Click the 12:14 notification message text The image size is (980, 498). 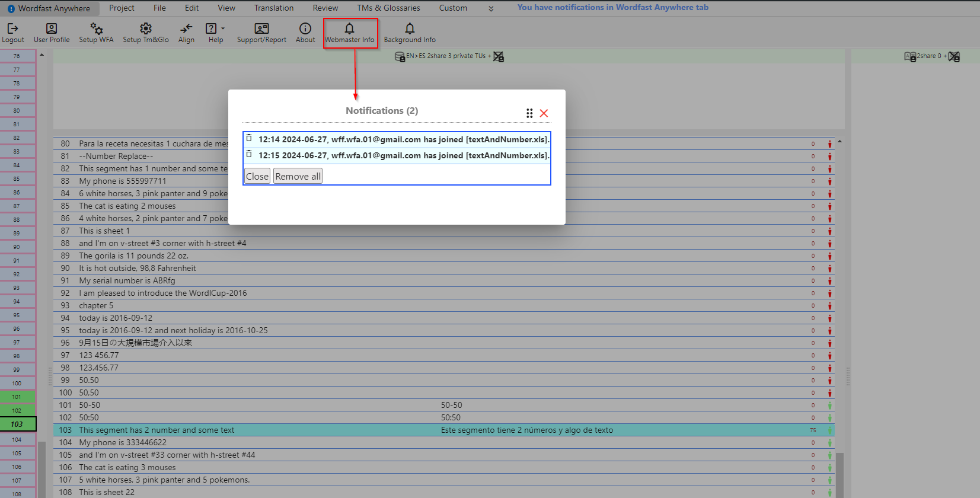coord(404,139)
